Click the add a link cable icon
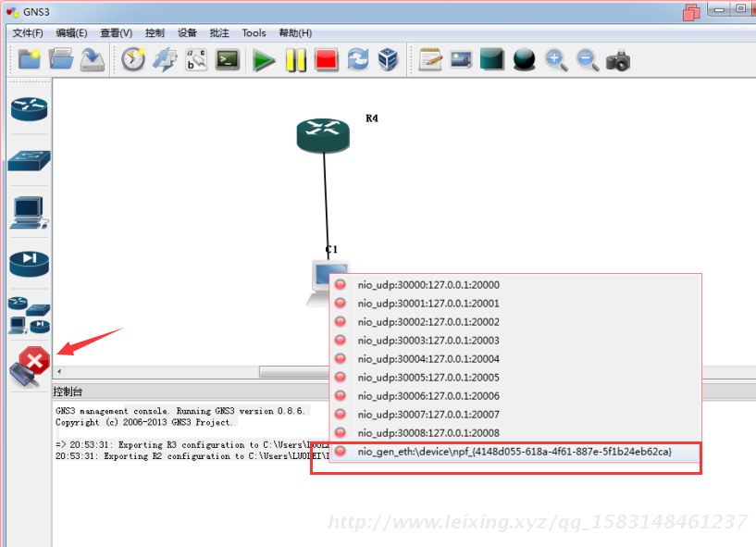The width and height of the screenshot is (756, 547). click(30, 367)
